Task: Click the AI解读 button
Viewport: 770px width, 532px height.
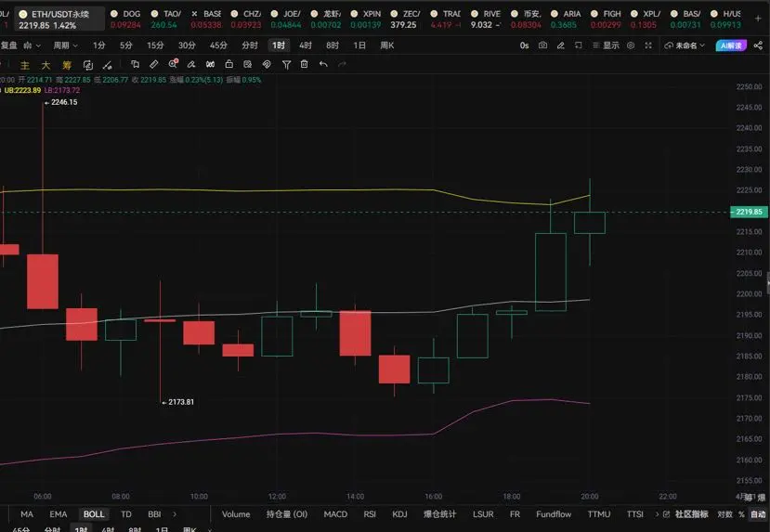Action: point(731,45)
